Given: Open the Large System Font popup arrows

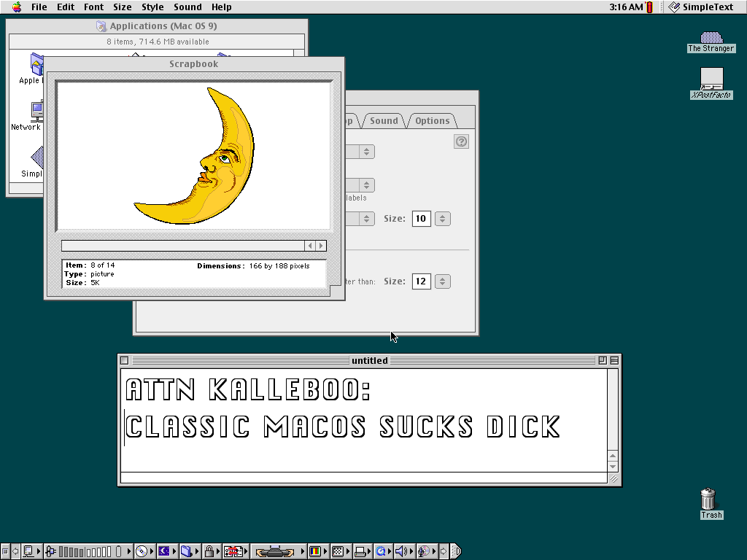Looking at the screenshot, I should 366,152.
